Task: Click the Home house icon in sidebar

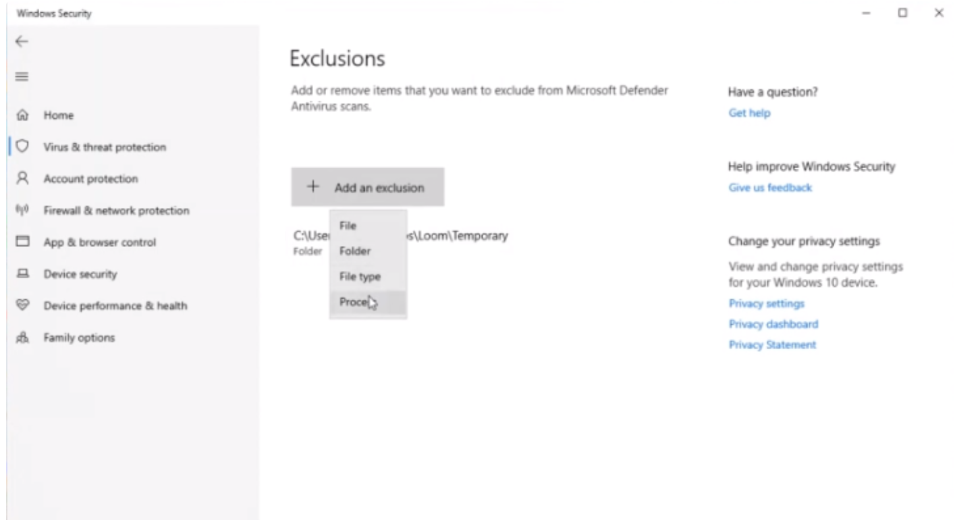Action: click(22, 115)
